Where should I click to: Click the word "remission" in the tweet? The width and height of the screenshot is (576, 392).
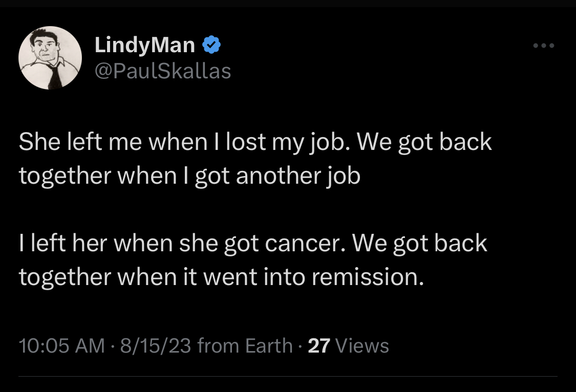(366, 277)
